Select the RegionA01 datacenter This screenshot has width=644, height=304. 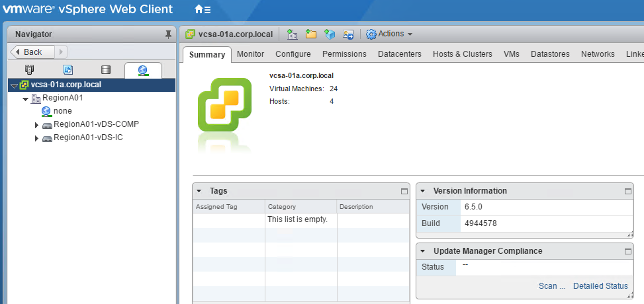click(63, 98)
